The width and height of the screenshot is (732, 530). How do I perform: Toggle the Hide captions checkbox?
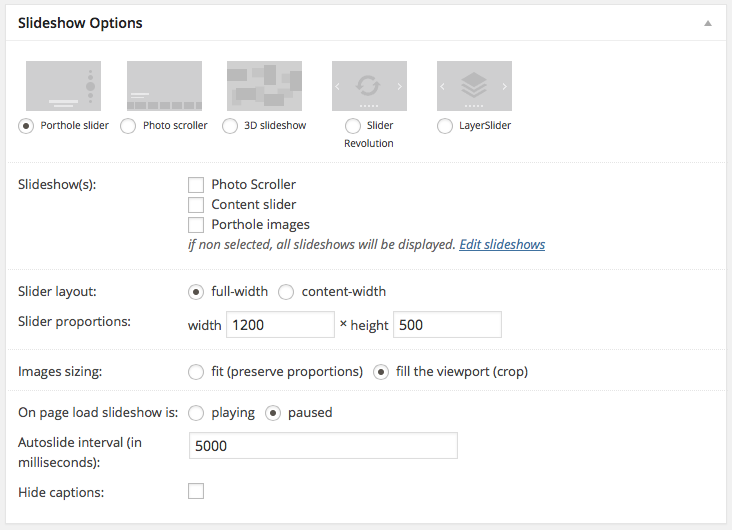click(196, 491)
